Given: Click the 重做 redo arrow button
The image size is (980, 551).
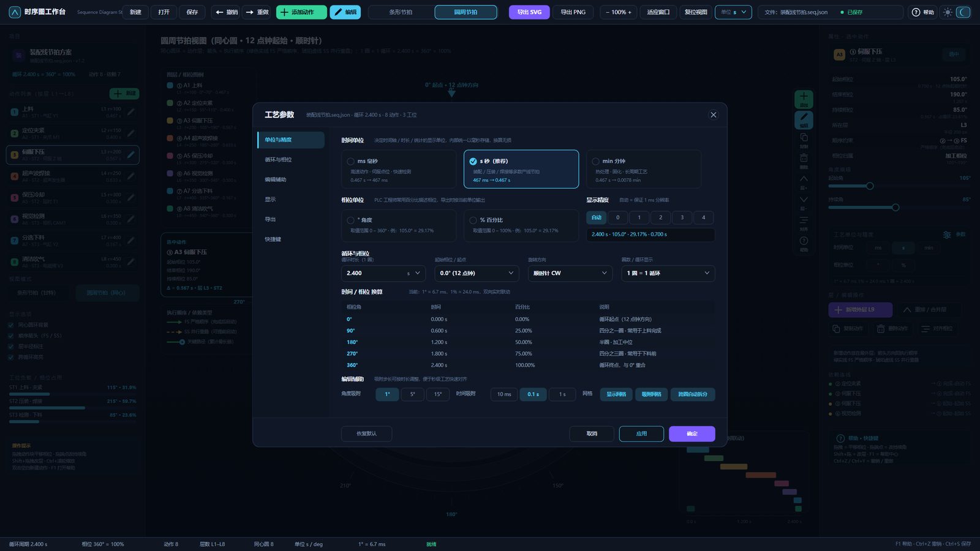Looking at the screenshot, I should [x=257, y=12].
